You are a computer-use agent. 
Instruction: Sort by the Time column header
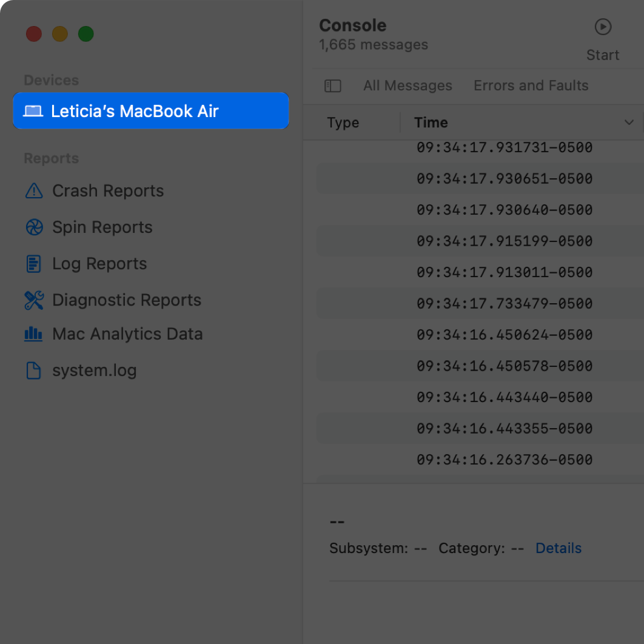(431, 122)
